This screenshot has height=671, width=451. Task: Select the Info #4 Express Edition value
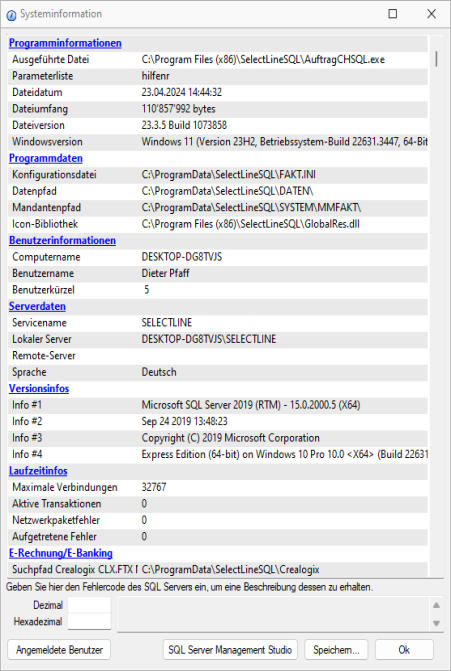(285, 454)
